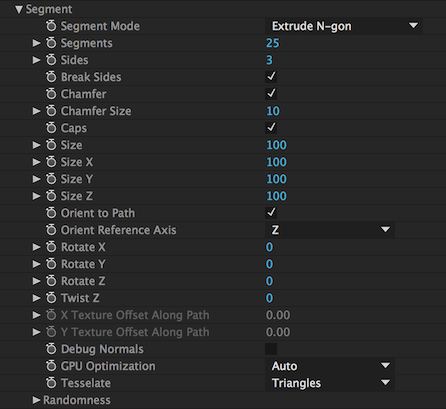Click the Y Texture Offset value 0.00
The width and height of the screenshot is (446, 409).
(x=278, y=332)
